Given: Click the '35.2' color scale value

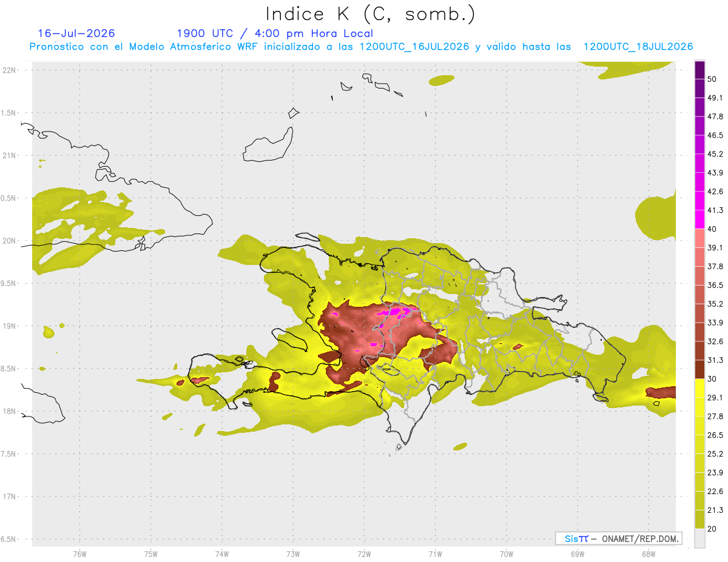Looking at the screenshot, I should coord(715,304).
